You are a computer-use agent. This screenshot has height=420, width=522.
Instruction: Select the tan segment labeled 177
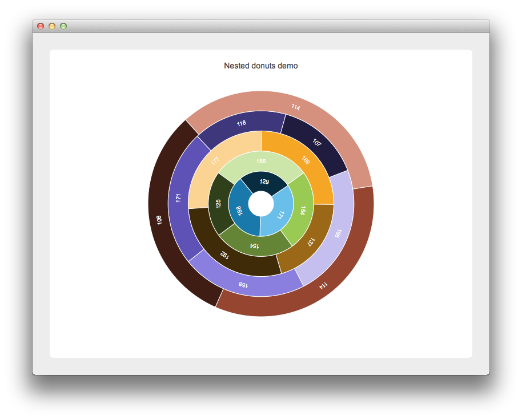click(x=214, y=160)
